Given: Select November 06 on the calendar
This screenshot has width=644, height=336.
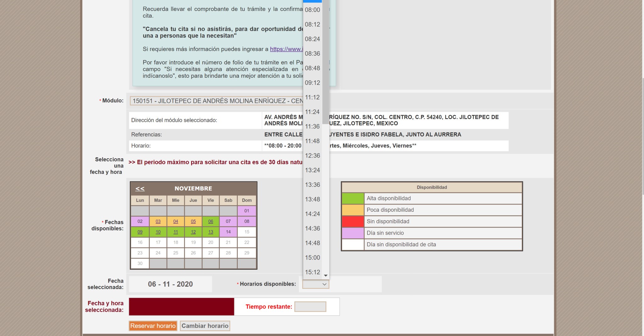Looking at the screenshot, I should [210, 221].
